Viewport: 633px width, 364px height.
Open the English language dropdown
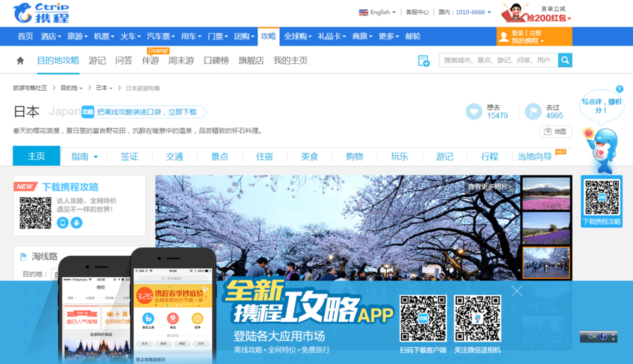click(x=378, y=12)
